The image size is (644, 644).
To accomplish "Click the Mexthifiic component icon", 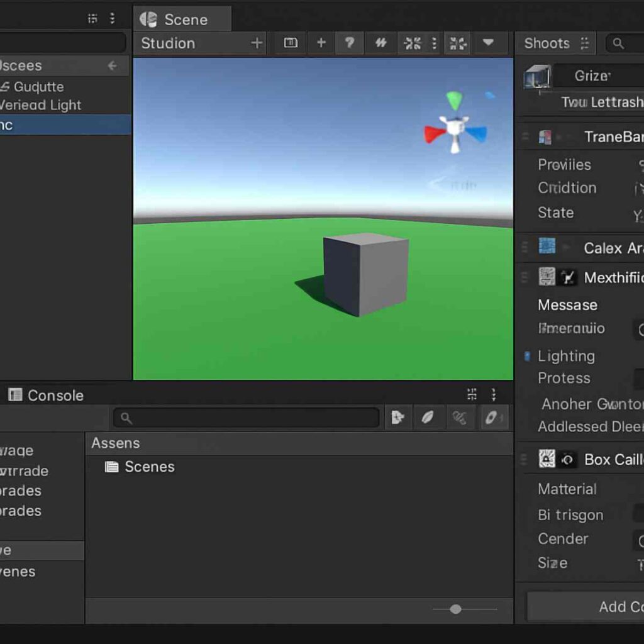I will tap(547, 277).
